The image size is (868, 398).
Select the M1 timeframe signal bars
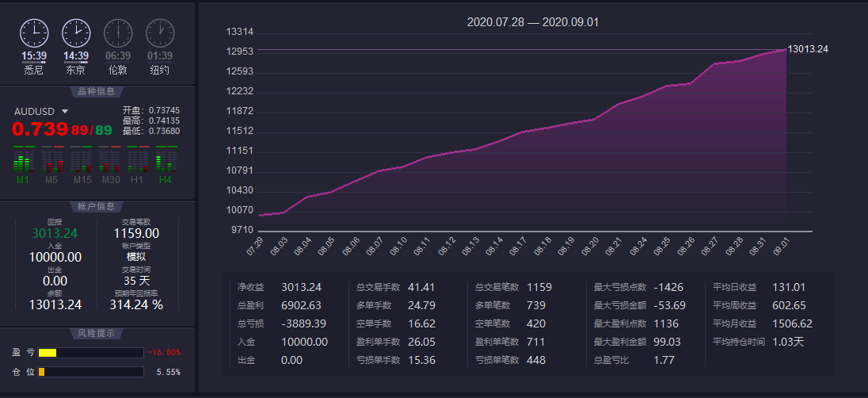(x=24, y=161)
